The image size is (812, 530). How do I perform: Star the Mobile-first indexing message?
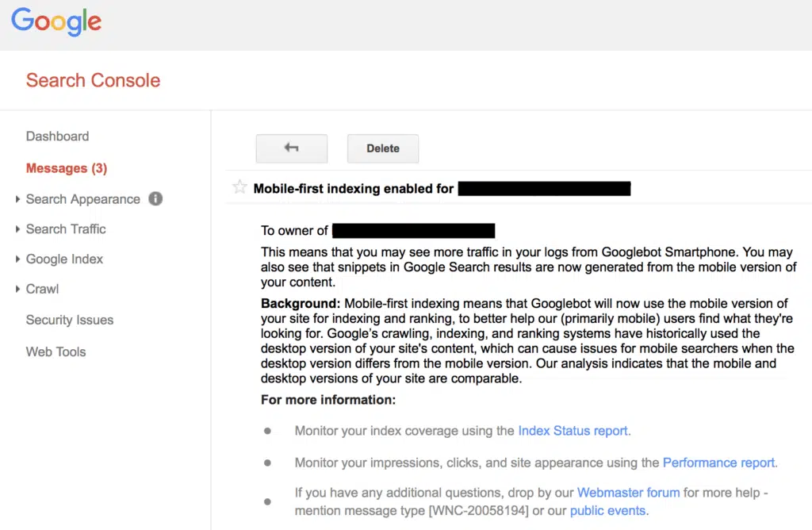point(239,188)
